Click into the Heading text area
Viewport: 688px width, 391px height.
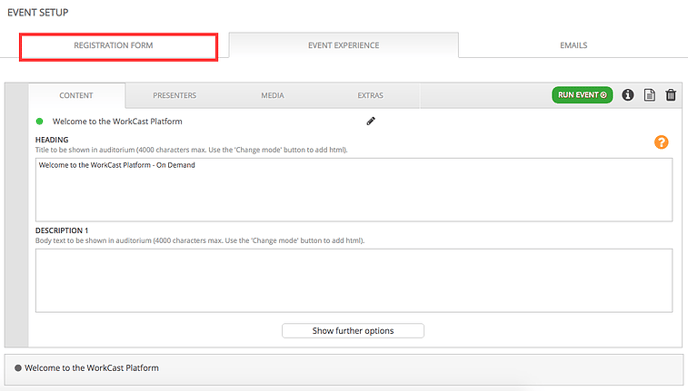point(354,190)
